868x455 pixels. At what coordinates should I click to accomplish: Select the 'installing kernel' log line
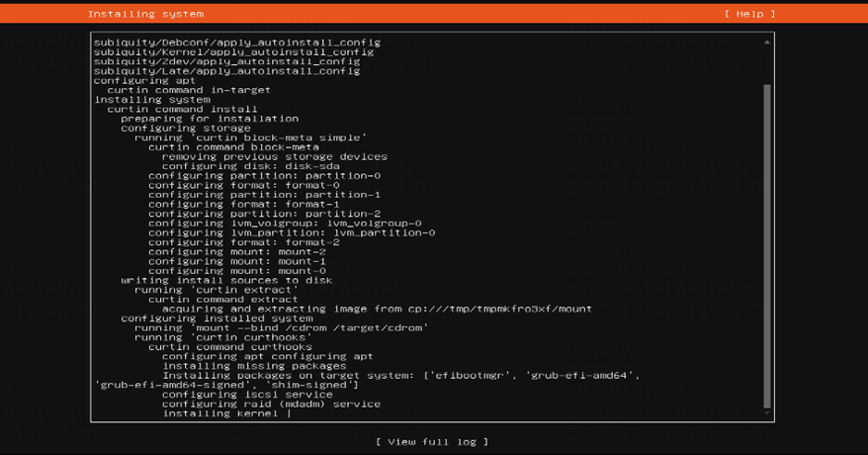coord(220,413)
